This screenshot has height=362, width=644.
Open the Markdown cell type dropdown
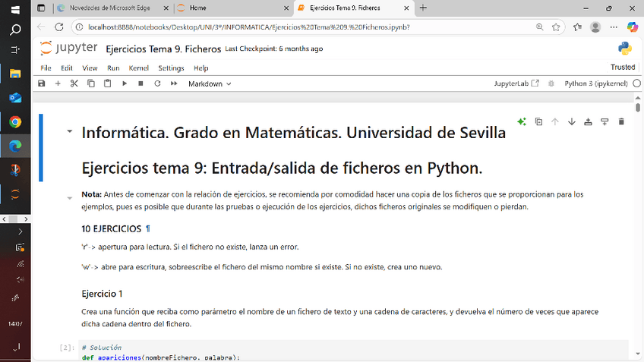click(210, 83)
